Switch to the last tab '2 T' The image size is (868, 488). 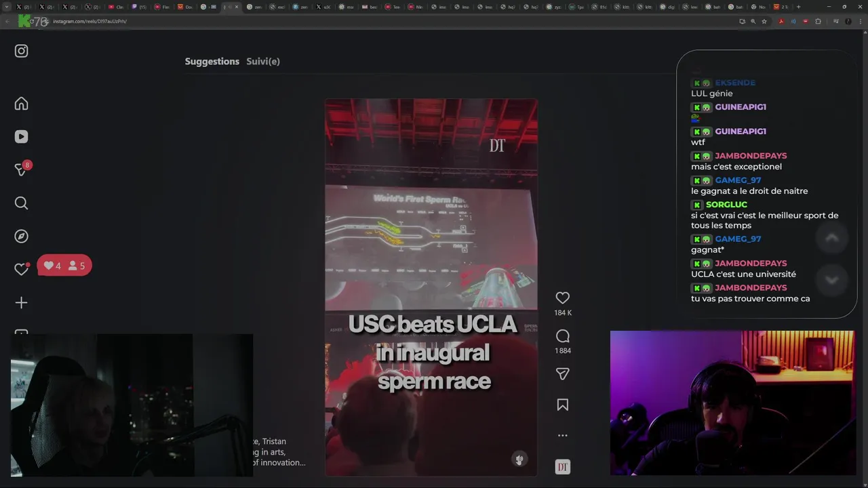[781, 7]
